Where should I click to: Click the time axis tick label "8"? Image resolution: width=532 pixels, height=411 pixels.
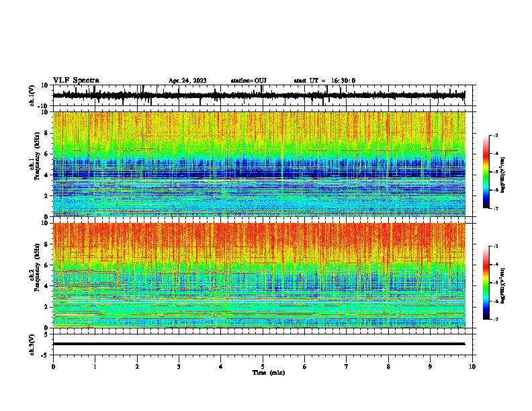(x=388, y=367)
